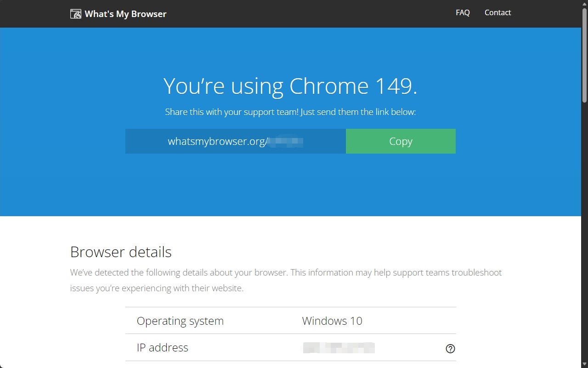
Task: Copy the shareable browser link
Action: [401, 141]
